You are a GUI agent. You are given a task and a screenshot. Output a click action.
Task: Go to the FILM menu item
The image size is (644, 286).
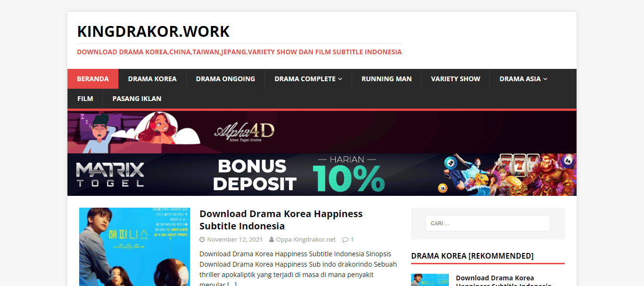(85, 99)
